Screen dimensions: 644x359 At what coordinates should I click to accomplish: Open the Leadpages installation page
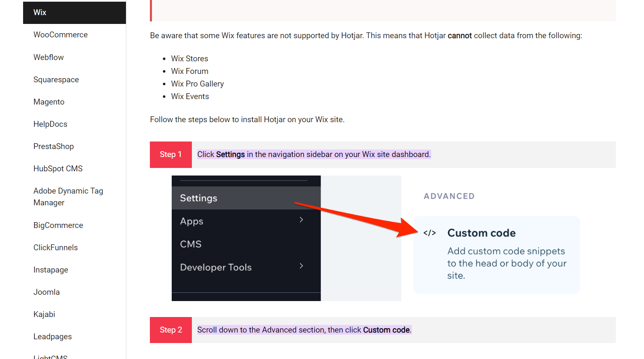[52, 336]
